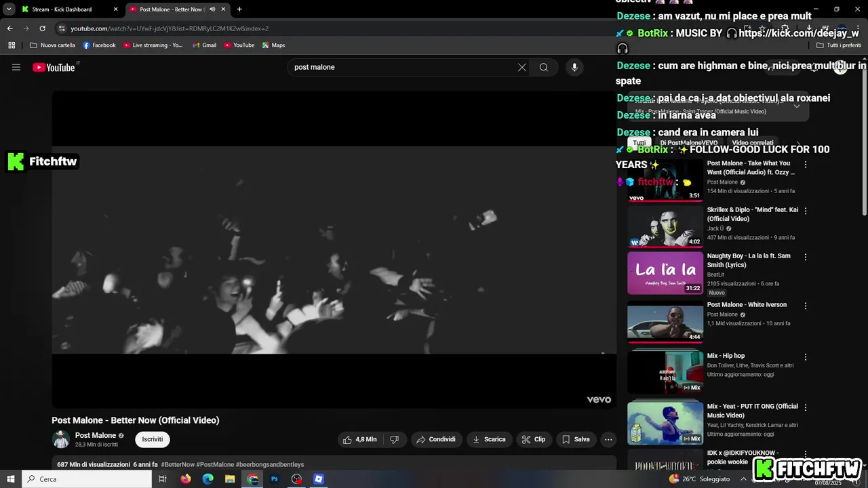Open OBS Studio from the taskbar
The width and height of the screenshot is (868, 488).
(x=296, y=479)
